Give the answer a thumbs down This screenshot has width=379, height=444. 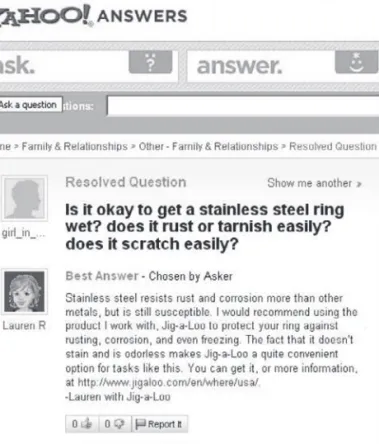coord(115,424)
